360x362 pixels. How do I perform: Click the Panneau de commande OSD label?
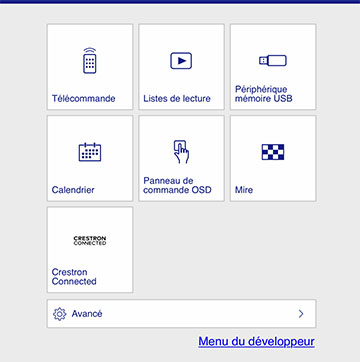pyautogui.click(x=177, y=185)
